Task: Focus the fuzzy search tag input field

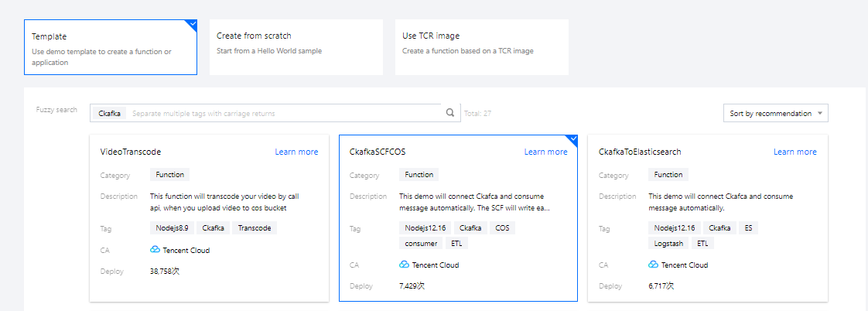Action: tap(282, 113)
